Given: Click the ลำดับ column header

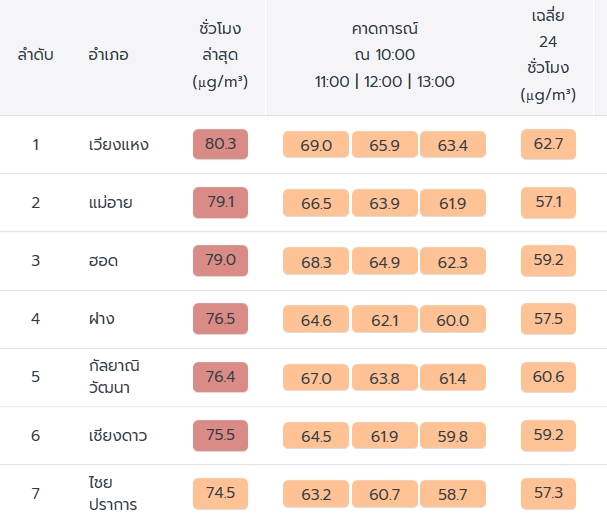Looking at the screenshot, I should coord(36,54).
